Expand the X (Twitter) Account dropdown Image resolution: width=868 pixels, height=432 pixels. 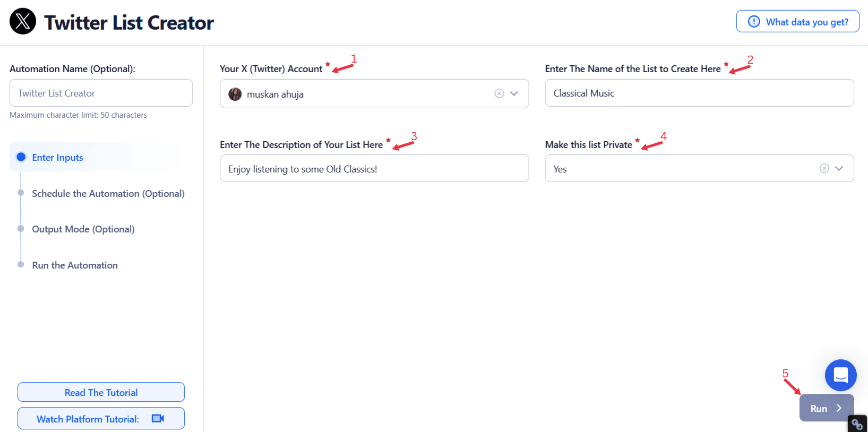click(x=514, y=93)
